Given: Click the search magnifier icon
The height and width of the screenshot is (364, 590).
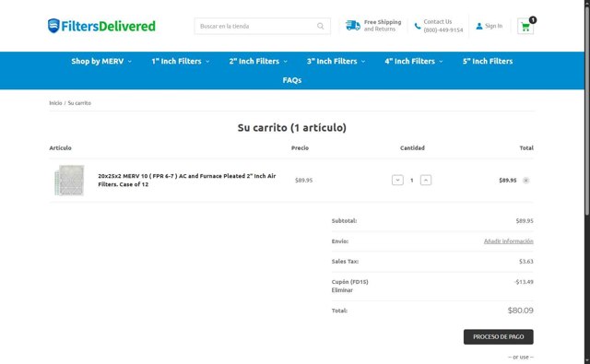Looking at the screenshot, I should 320,26.
